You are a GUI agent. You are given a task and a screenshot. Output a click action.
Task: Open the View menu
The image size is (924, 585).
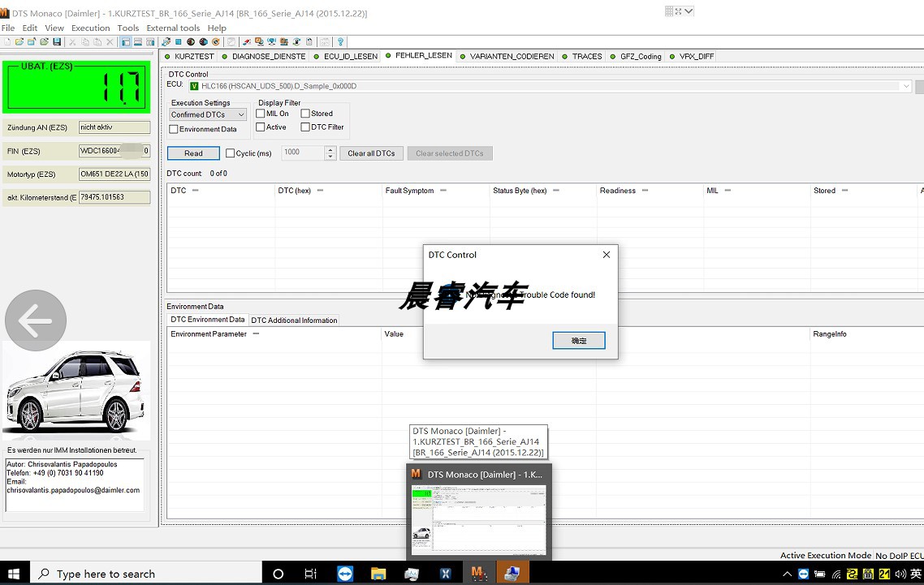(x=54, y=28)
